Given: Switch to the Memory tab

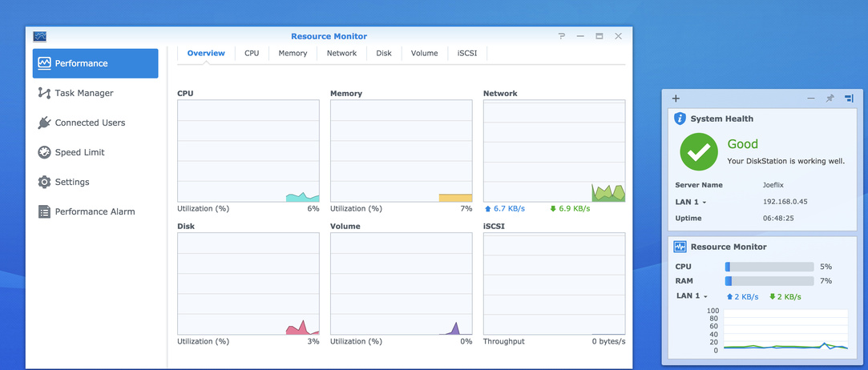Looking at the screenshot, I should click(x=293, y=53).
